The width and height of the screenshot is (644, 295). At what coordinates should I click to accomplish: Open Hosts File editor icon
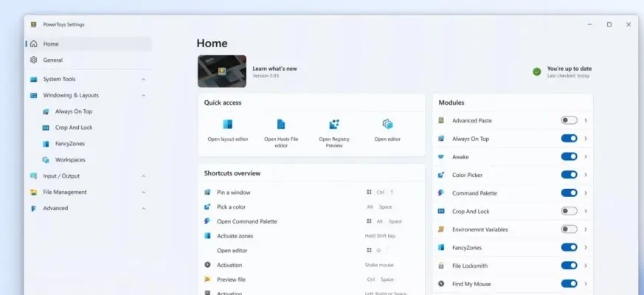point(281,124)
